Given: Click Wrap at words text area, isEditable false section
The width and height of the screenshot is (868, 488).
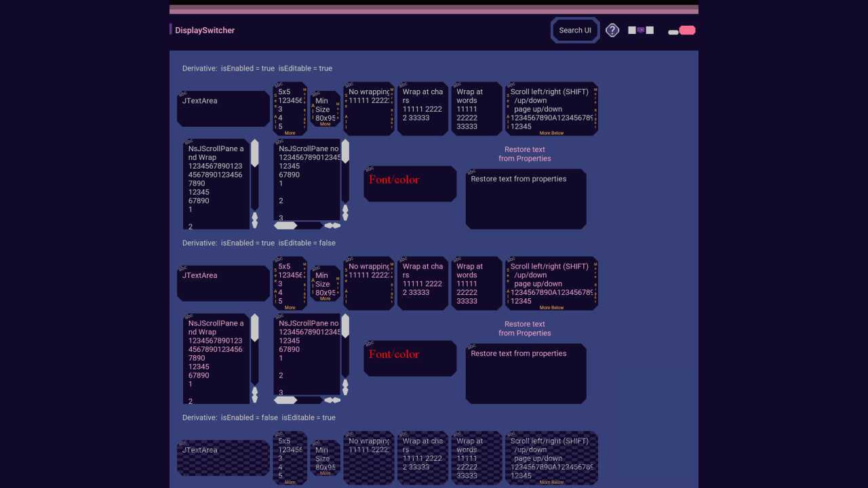Looking at the screenshot, I should coord(477,283).
